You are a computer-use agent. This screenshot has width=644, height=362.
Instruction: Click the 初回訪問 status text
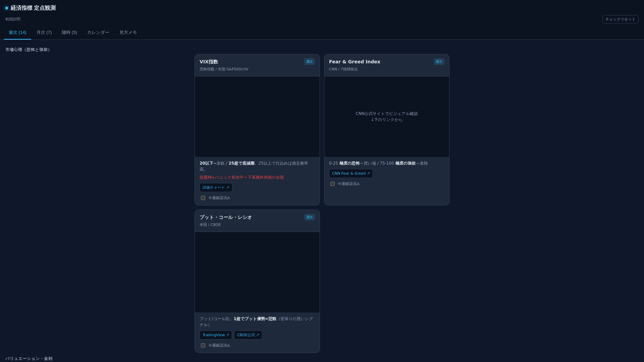[13, 19]
